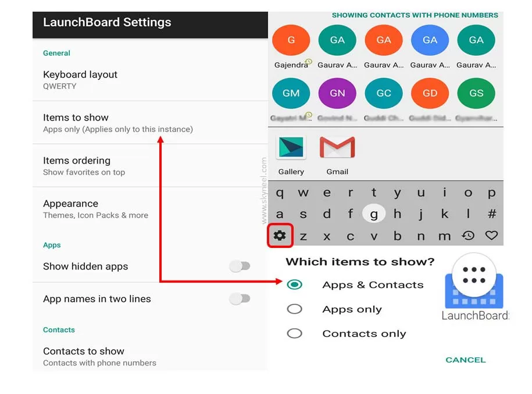The height and width of the screenshot is (394, 532).
Task: Tap the heart favorites key
Action: click(x=491, y=235)
